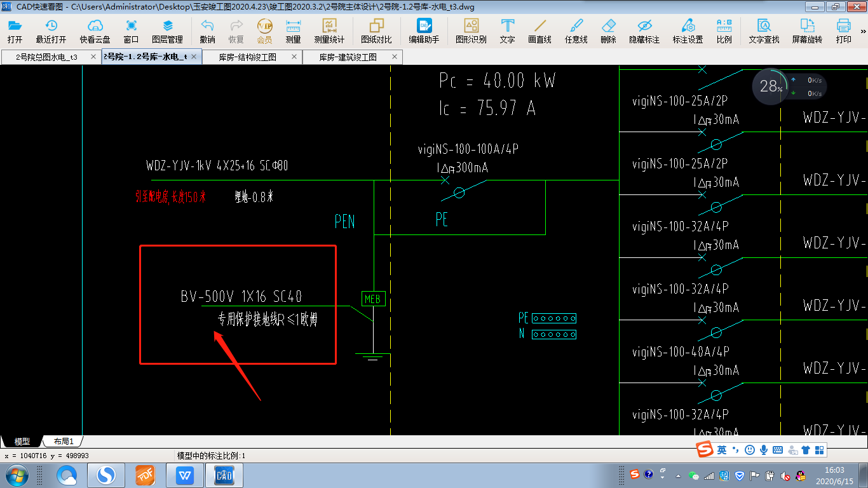Click the muted volume tray icon
This screenshot has width=868, height=488.
786,475
